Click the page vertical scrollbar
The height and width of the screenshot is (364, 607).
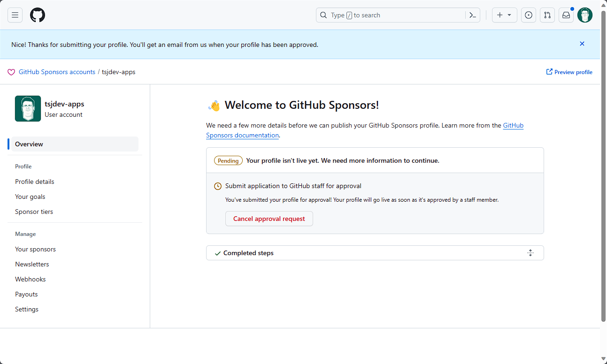click(x=603, y=164)
